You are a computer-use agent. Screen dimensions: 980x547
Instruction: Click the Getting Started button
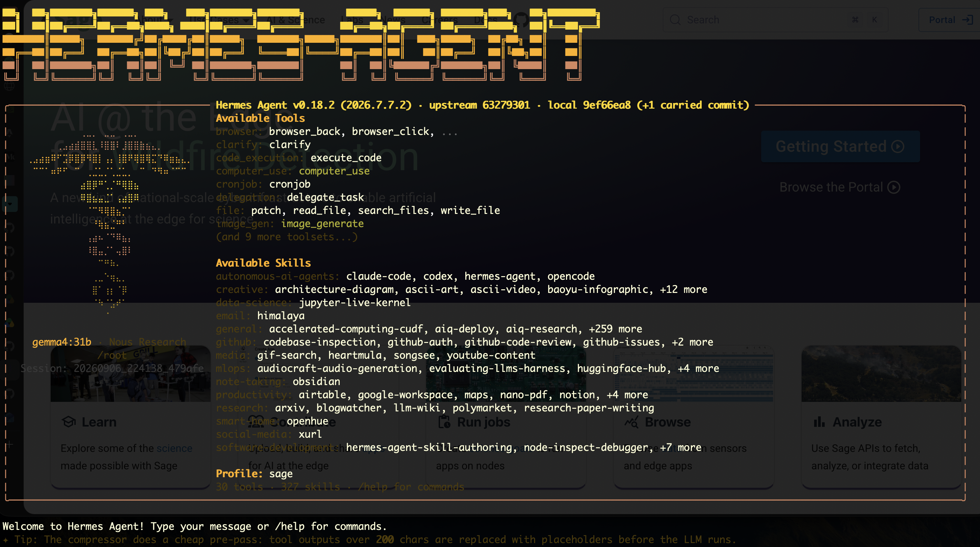point(840,146)
